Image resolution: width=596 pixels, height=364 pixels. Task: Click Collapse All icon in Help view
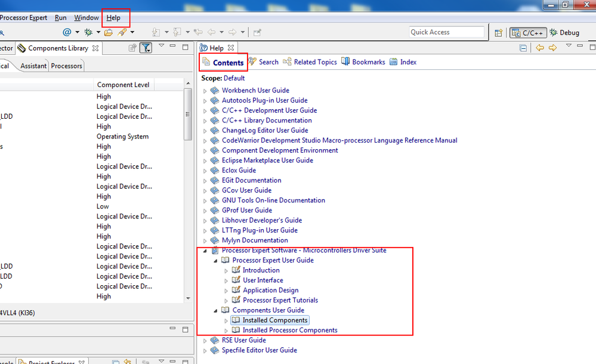(523, 48)
